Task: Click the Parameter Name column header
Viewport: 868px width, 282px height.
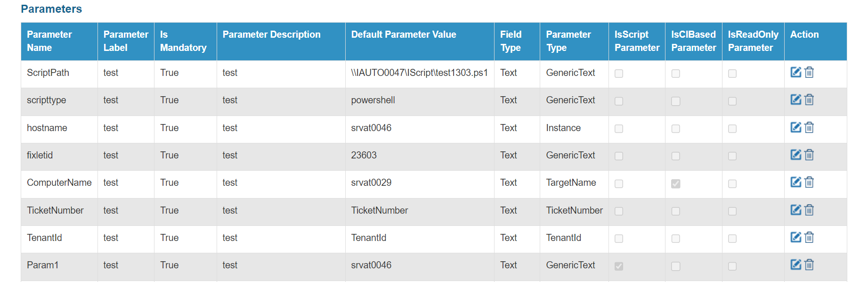Action: click(x=49, y=41)
